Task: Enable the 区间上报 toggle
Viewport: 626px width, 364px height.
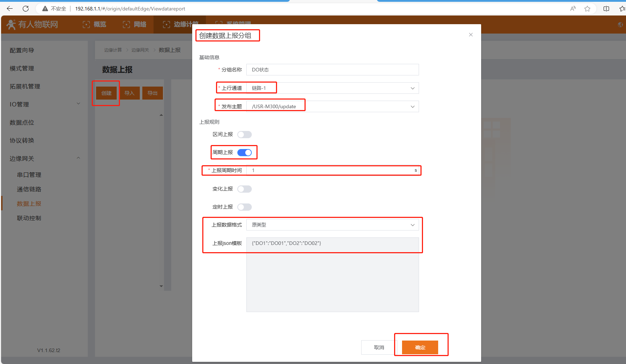Action: point(245,135)
